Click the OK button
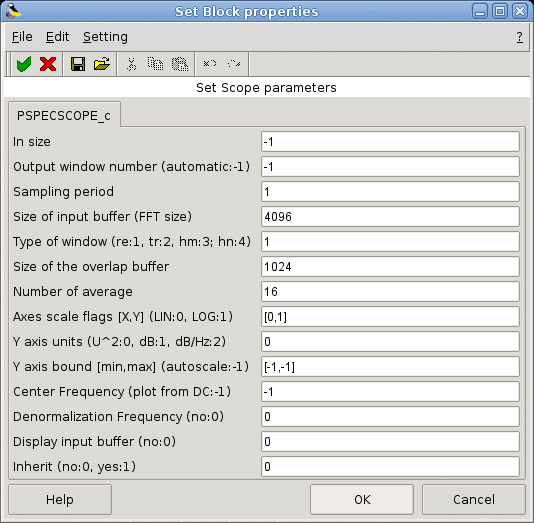Viewport: 534px width, 523px height. click(362, 500)
